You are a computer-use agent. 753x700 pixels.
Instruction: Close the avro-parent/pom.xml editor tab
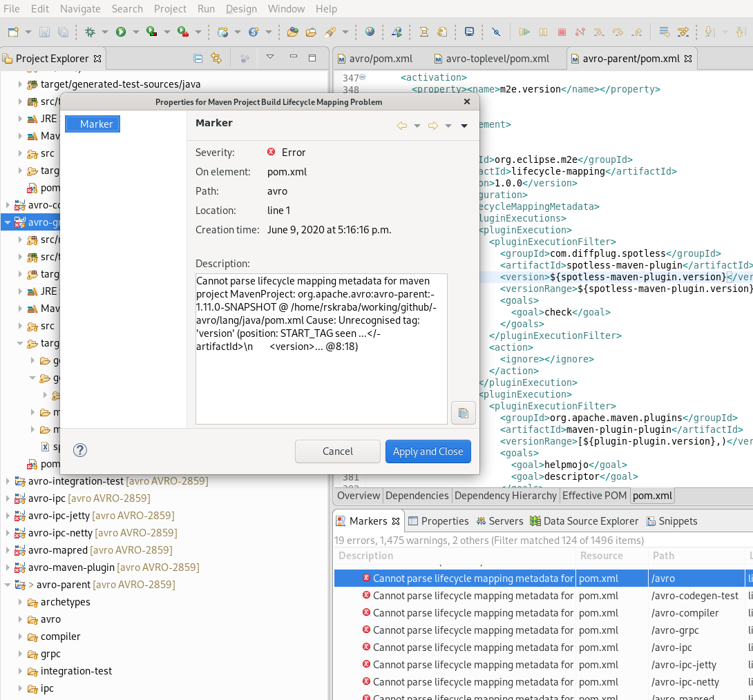tap(688, 59)
